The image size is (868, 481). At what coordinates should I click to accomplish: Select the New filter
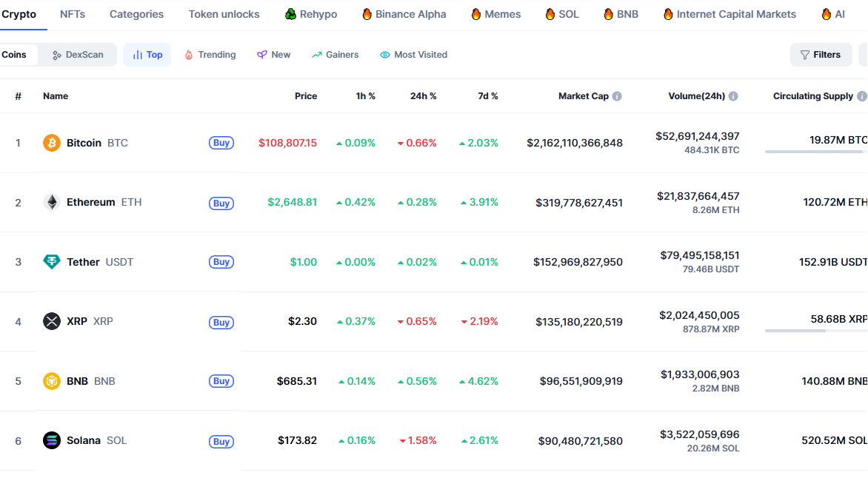point(273,55)
